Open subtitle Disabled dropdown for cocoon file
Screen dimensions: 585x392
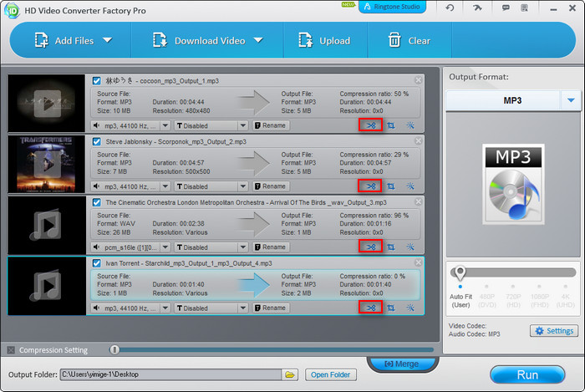(243, 125)
